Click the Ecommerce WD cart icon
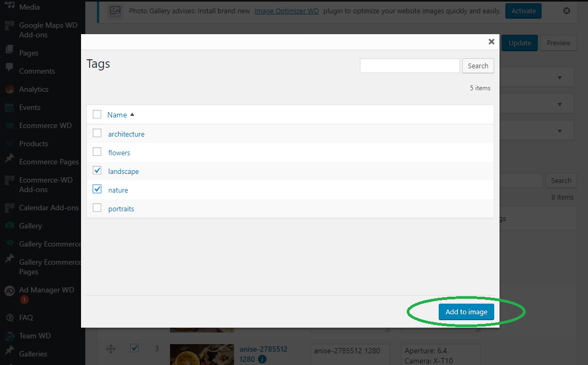Screen dimensions: 588x365 [10, 126]
